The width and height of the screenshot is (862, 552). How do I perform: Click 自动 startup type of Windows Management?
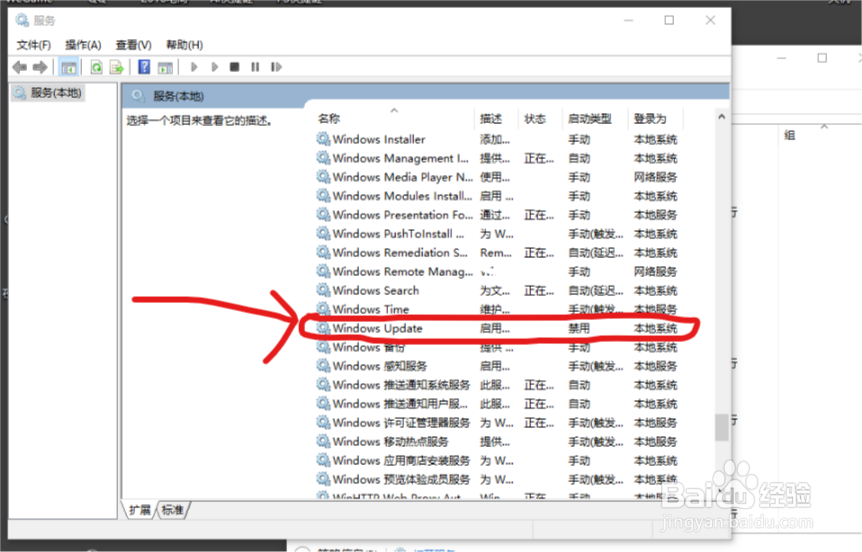tap(579, 159)
